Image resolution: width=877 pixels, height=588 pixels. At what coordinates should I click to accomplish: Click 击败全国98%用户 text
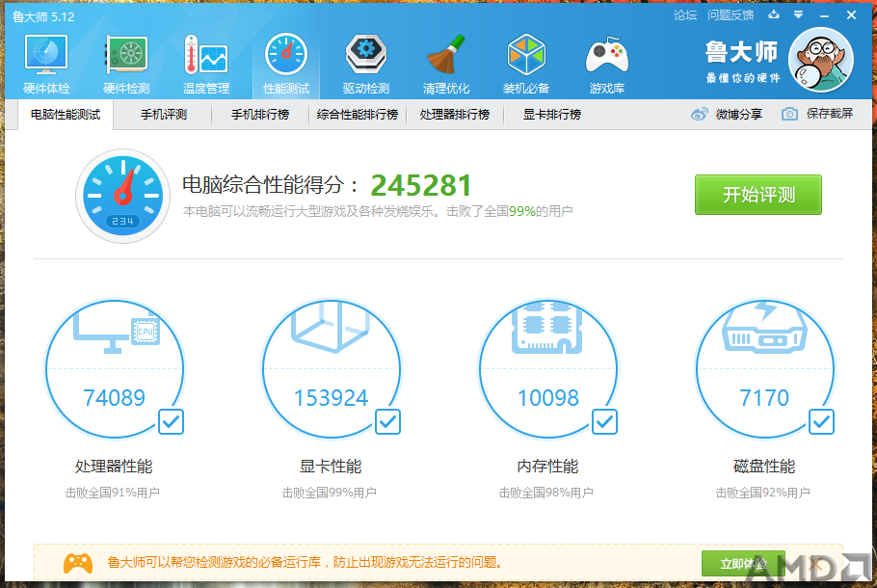click(x=545, y=493)
